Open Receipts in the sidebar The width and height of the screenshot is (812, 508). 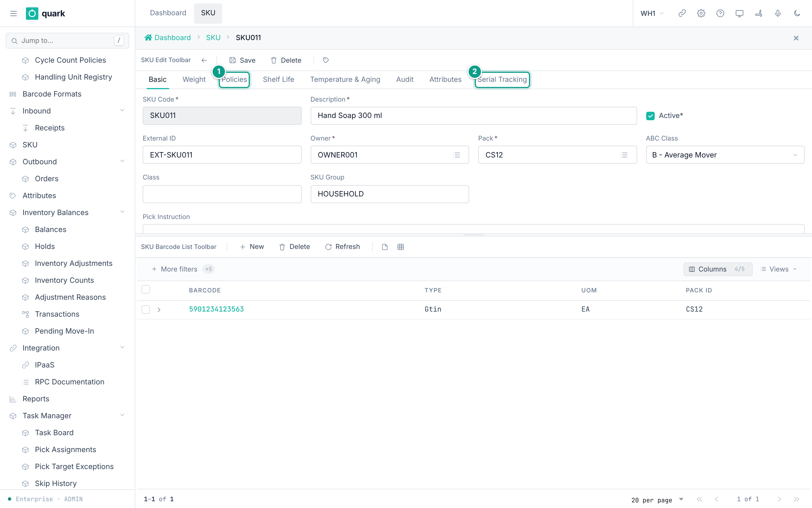[67, 128]
